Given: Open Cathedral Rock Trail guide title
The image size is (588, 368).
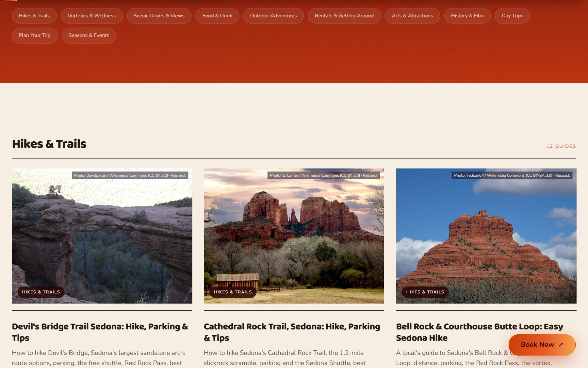Looking at the screenshot, I should point(292,332).
